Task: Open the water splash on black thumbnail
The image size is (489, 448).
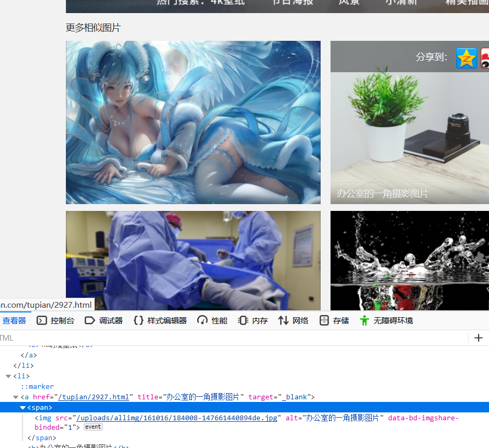Action: [x=410, y=260]
